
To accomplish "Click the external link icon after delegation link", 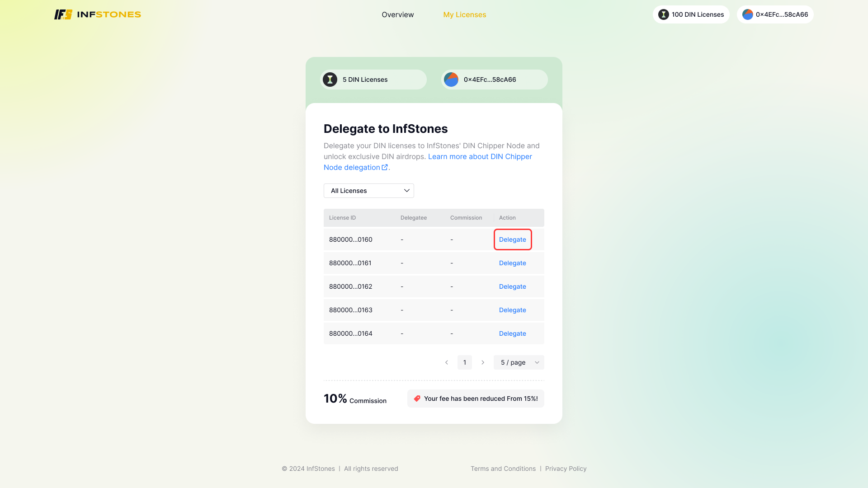I will [x=385, y=167].
